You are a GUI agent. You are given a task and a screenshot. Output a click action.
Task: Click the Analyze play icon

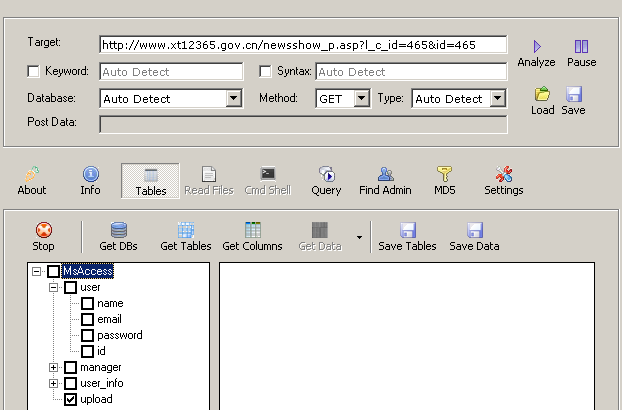[537, 47]
